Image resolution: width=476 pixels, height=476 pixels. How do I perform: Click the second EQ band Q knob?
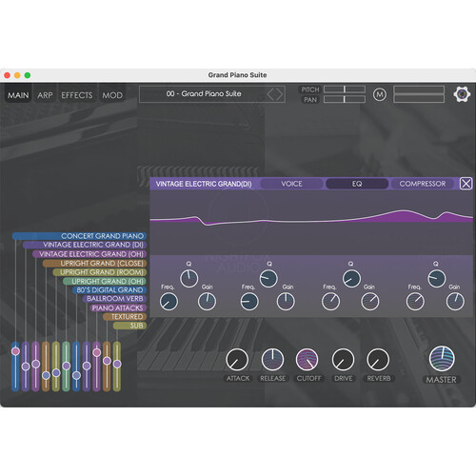(268, 279)
